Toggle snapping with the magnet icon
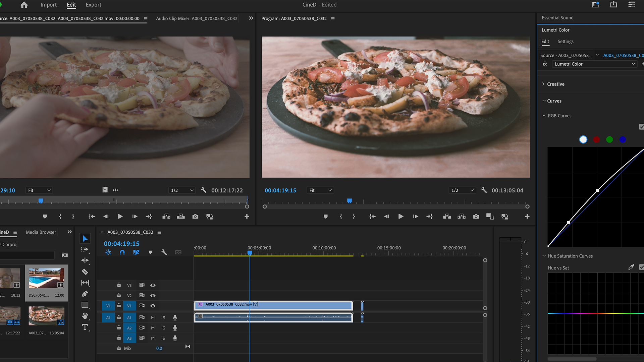 (122, 252)
